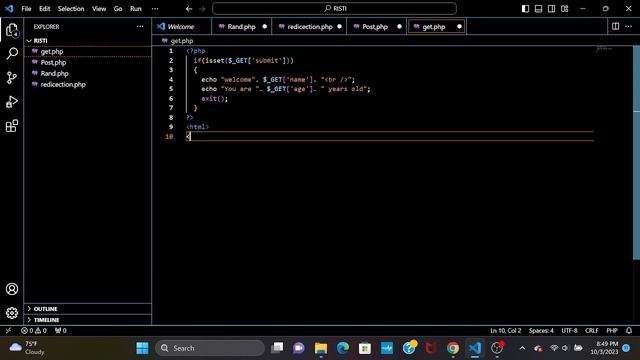Click the RISTI command center search box
The height and width of the screenshot is (360, 640).
(x=334, y=9)
